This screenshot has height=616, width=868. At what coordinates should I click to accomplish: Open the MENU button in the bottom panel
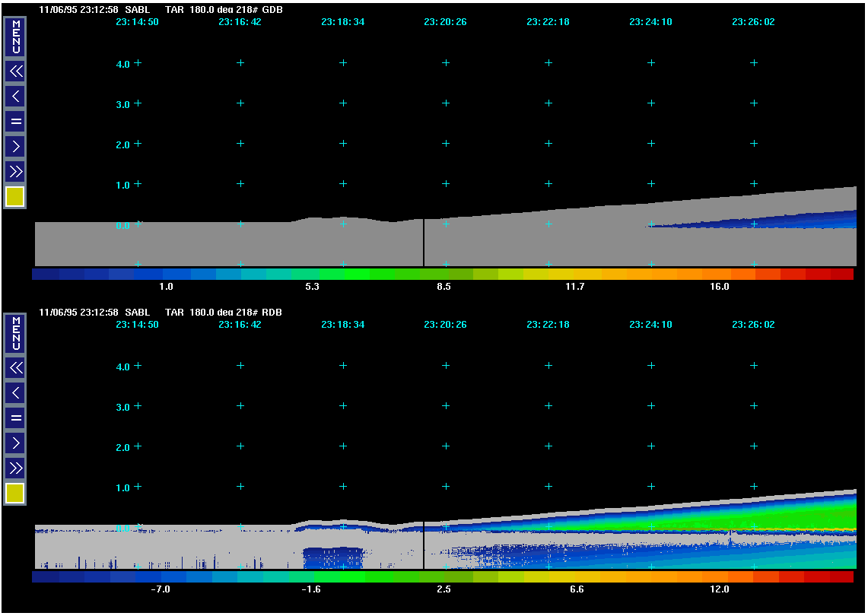(x=15, y=334)
